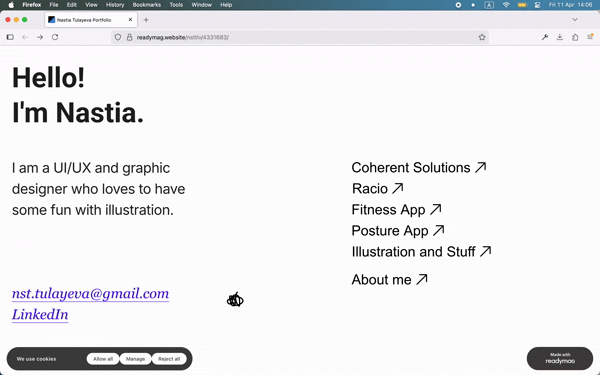Click the screen recording status icon
The image size is (600, 375).
click(458, 5)
